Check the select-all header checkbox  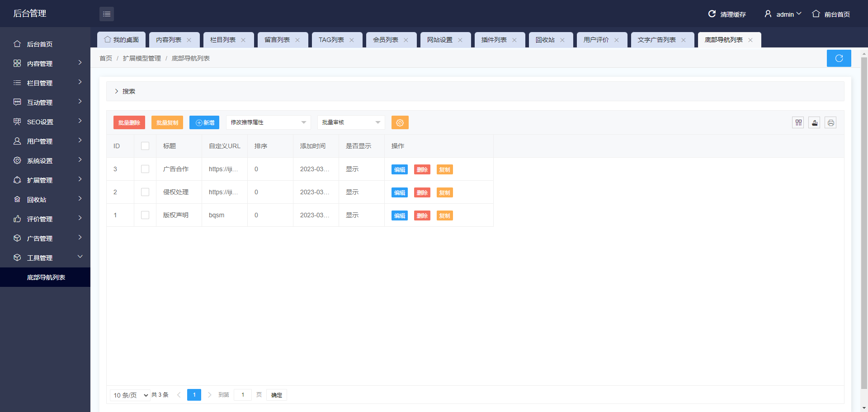[145, 146]
